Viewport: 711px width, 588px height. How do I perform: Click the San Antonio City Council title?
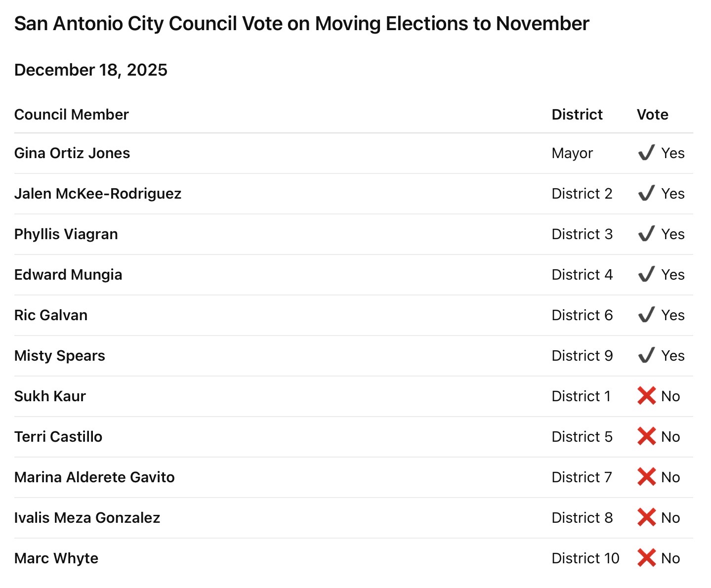tap(301, 24)
